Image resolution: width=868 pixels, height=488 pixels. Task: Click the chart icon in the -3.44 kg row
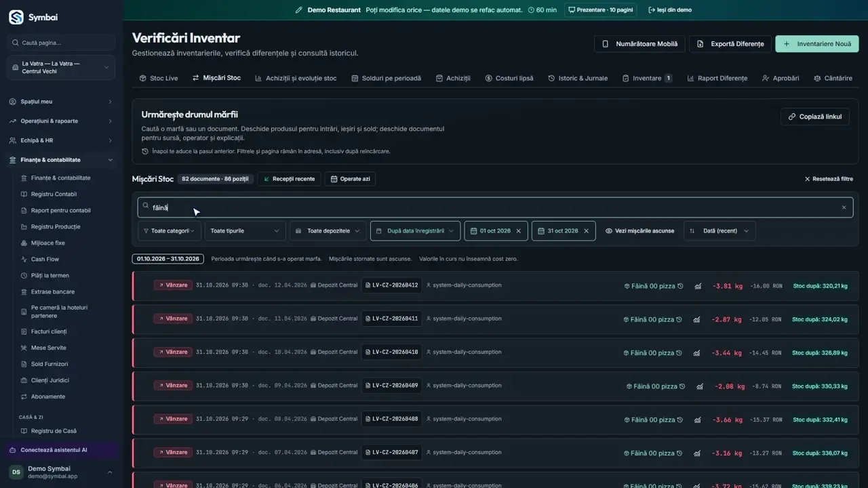pos(696,353)
